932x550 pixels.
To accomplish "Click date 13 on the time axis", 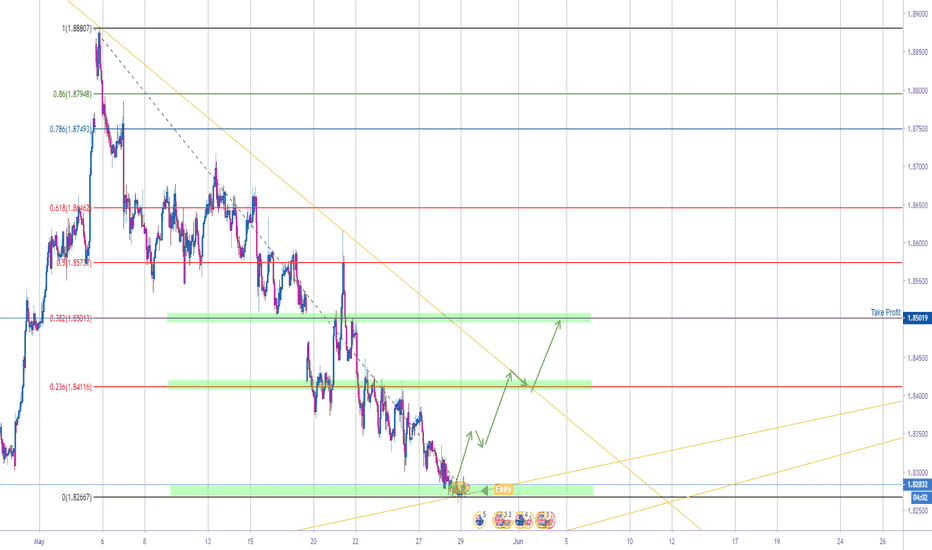I will 208,542.
